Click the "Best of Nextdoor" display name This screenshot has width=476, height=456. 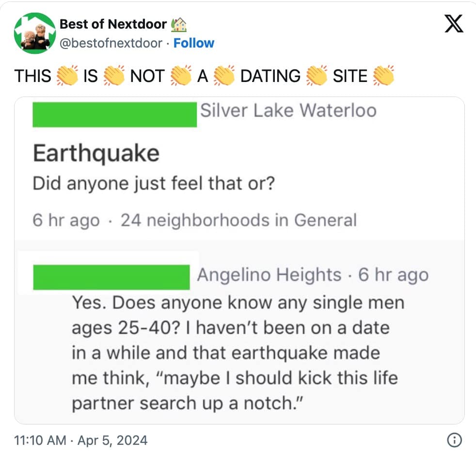[x=113, y=24]
